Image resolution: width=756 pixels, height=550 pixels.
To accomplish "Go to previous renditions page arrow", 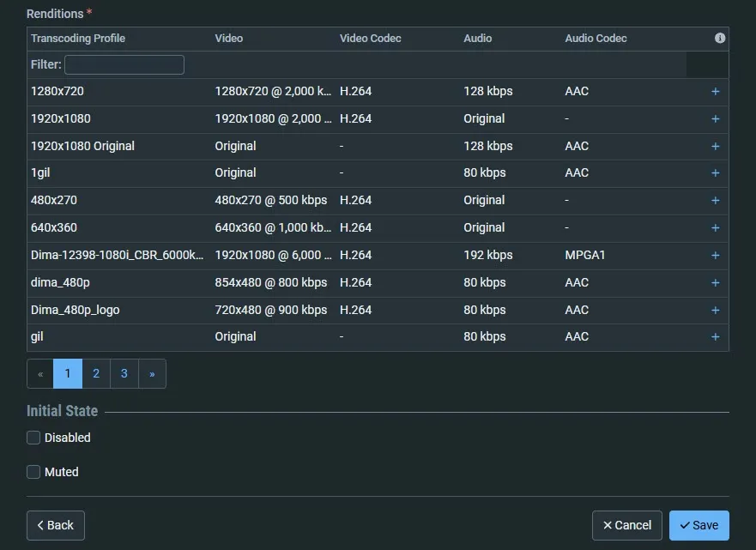I will coord(40,373).
